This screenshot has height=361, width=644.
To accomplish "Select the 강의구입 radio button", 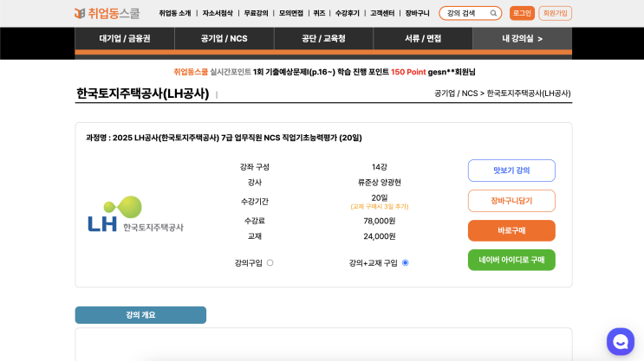I will click(x=270, y=262).
